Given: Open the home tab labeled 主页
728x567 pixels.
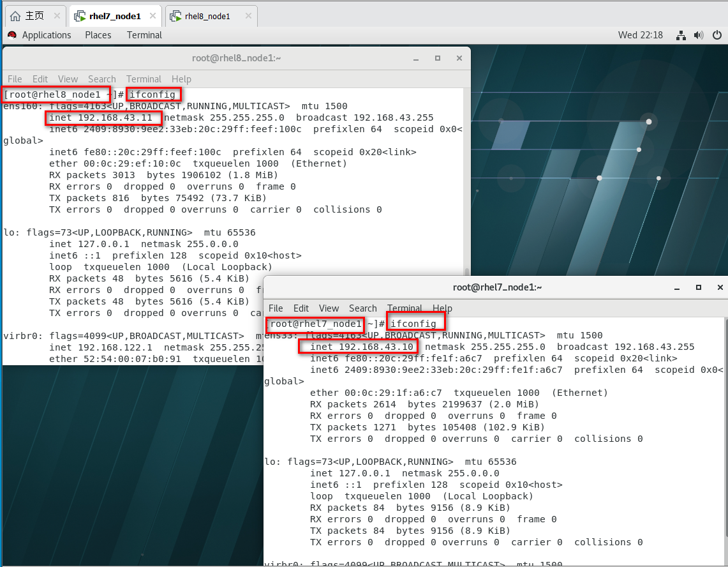Looking at the screenshot, I should coord(35,16).
